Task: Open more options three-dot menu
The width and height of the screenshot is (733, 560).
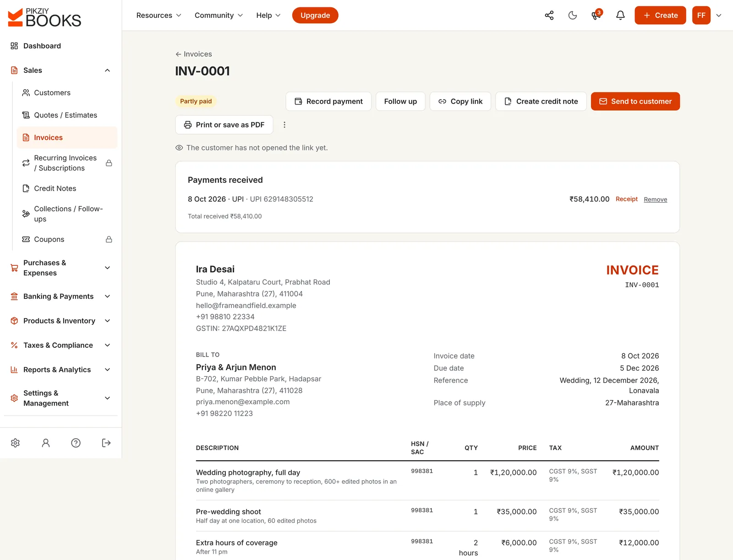Action: click(284, 125)
